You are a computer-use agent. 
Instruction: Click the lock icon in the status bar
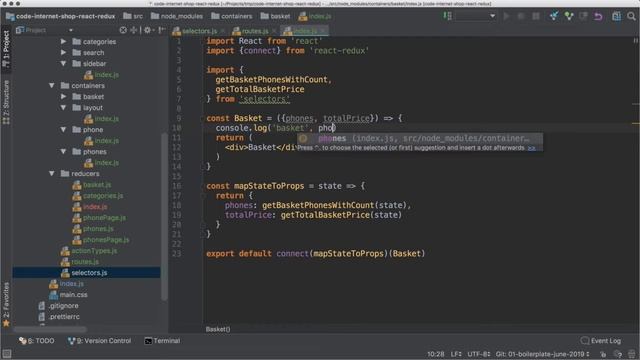point(603,354)
